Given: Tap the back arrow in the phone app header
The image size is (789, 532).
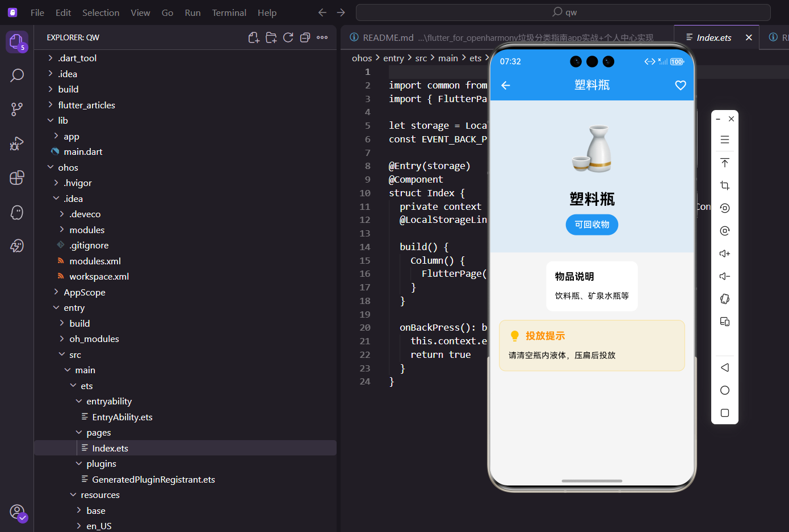Looking at the screenshot, I should click(x=506, y=85).
